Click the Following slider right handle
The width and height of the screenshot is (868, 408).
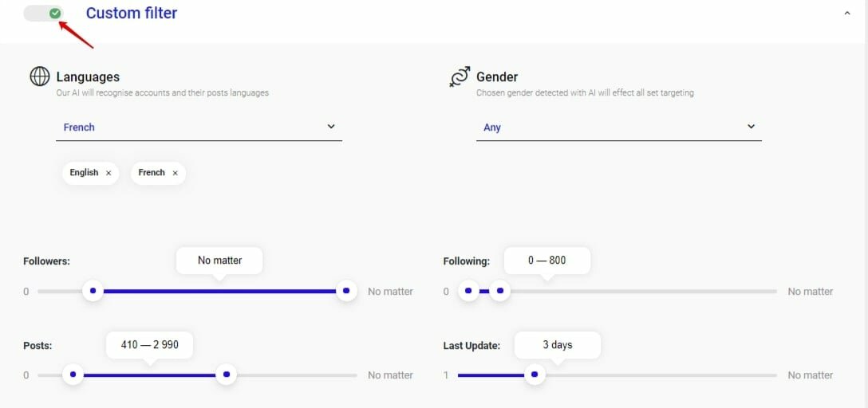point(499,292)
